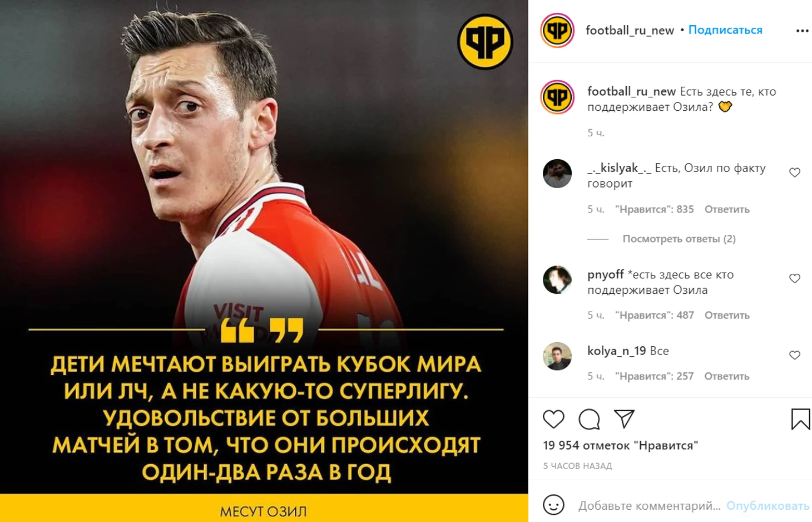812x522 pixels.
Task: Share the post with paper plane icon
Action: pyautogui.click(x=624, y=419)
